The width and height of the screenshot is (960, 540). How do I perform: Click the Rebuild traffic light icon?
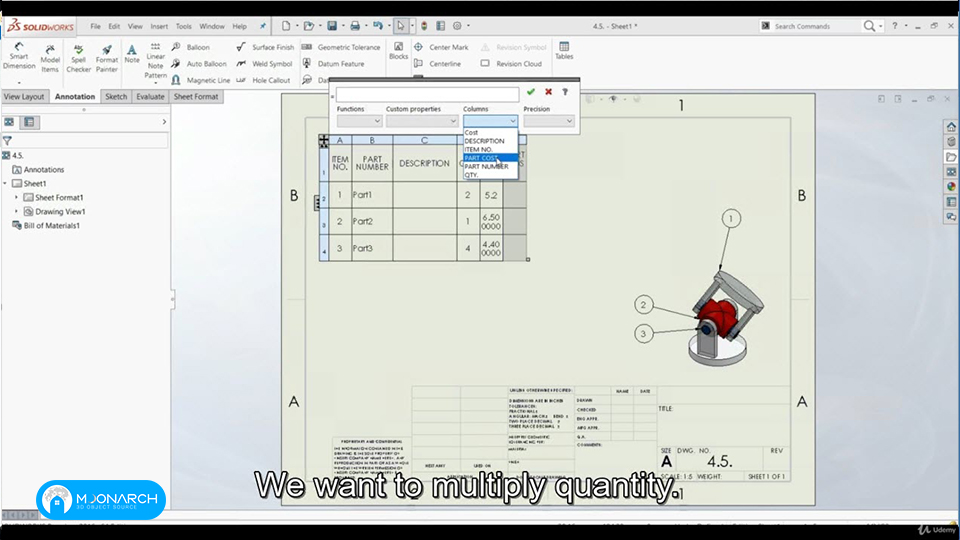424,26
